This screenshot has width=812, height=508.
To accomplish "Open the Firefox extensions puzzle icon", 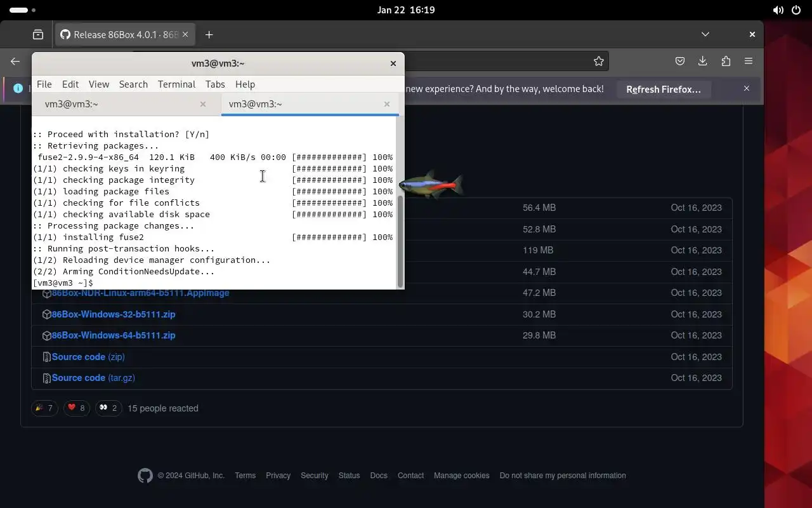I will pos(726,61).
